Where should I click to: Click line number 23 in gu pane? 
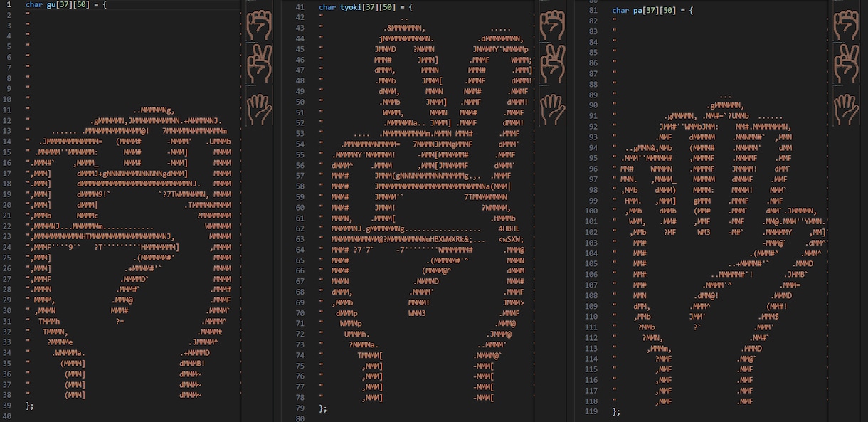[9, 236]
